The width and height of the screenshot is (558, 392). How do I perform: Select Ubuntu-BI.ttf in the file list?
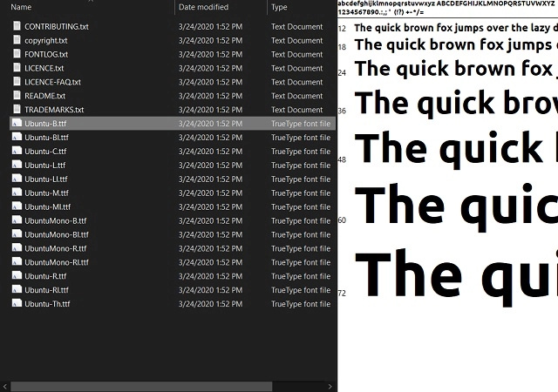(x=46, y=138)
